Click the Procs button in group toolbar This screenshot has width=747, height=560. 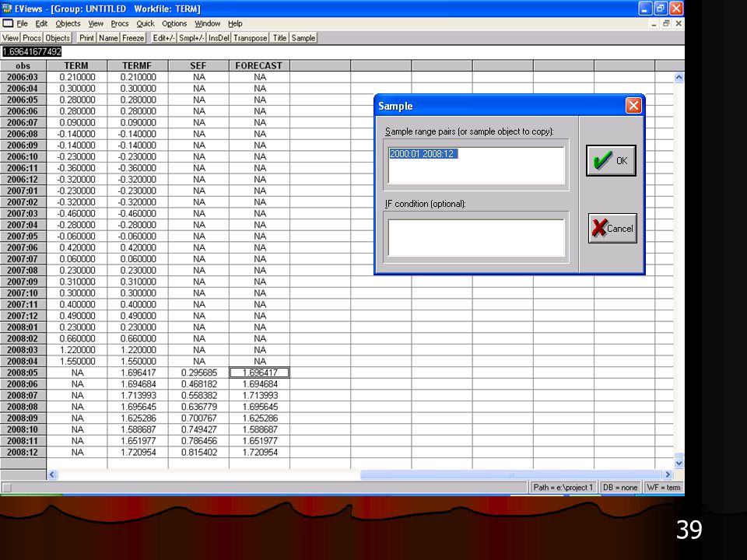click(x=32, y=37)
